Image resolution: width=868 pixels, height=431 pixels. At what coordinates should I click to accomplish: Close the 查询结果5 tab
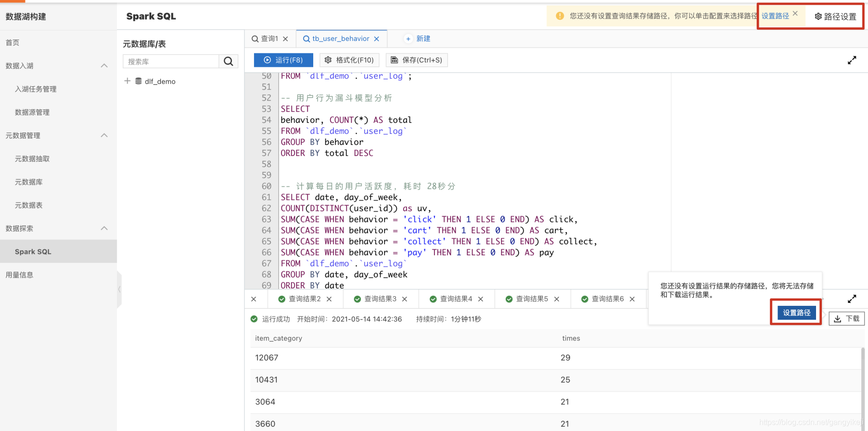[557, 299]
